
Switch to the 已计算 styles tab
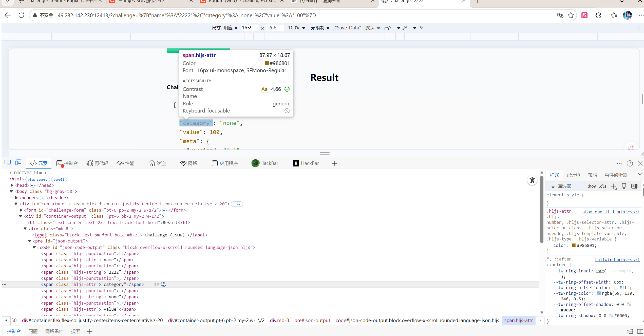(573, 175)
